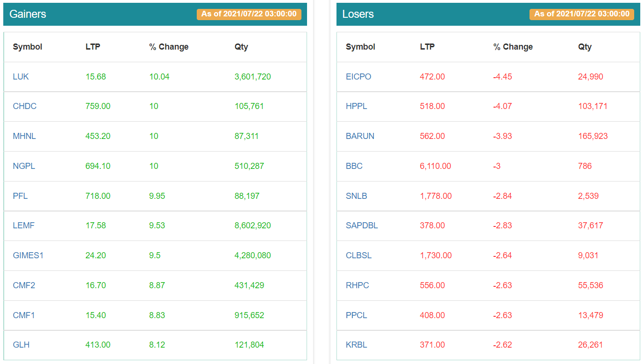Select the NGPL gainer symbol
The width and height of the screenshot is (644, 364).
click(x=24, y=166)
